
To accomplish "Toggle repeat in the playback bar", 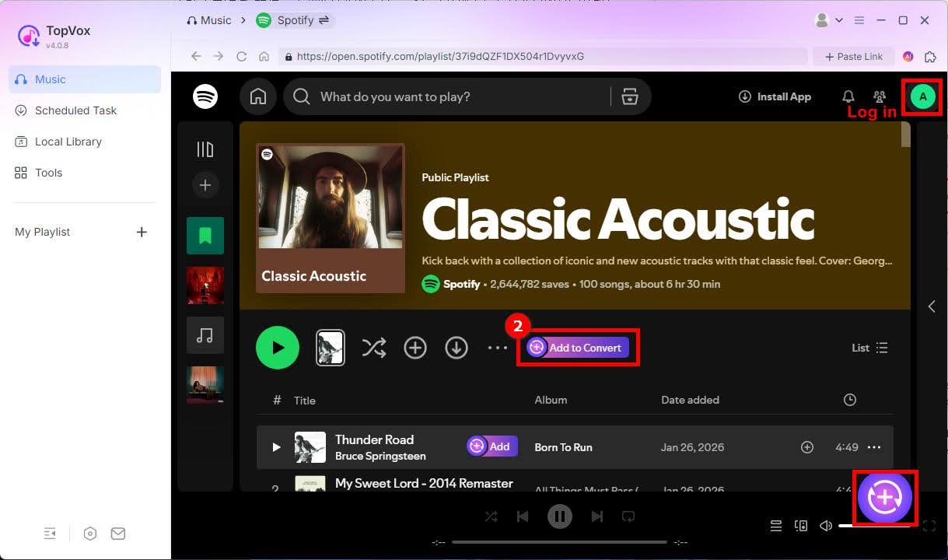I will click(x=628, y=516).
